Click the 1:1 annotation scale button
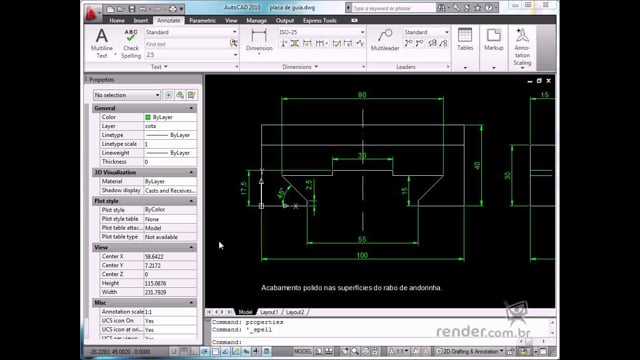 point(399,351)
